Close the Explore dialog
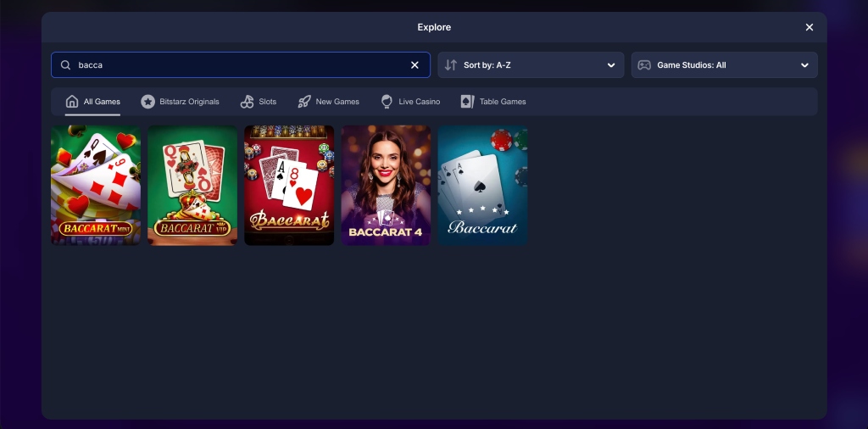Viewport: 868px width, 429px height. coord(810,27)
